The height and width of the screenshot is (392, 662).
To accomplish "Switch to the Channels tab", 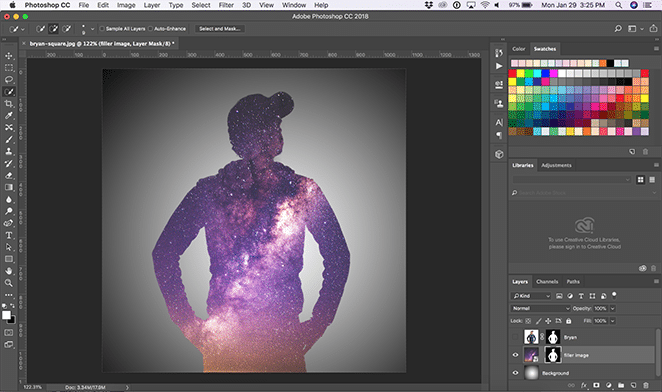I will pyautogui.click(x=547, y=282).
